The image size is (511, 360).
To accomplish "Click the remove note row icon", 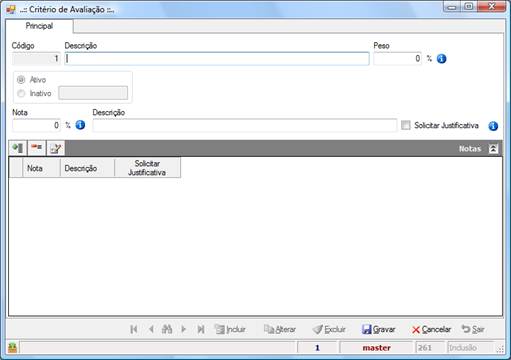I will 37,148.
